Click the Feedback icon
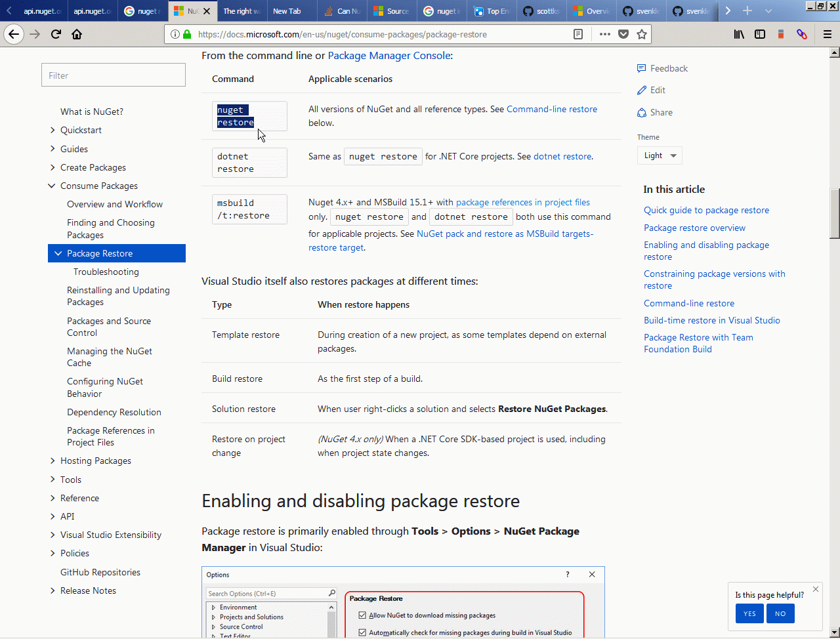840x639 pixels. (x=642, y=68)
